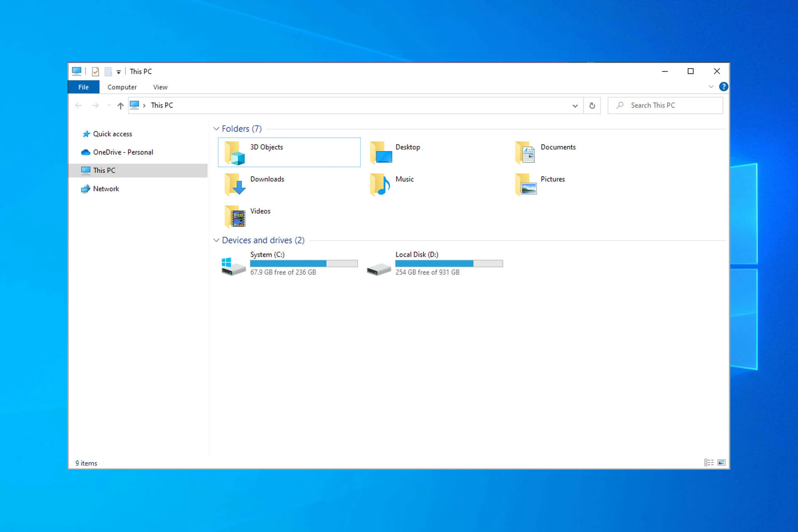Viewport: 798px width, 532px height.
Task: Refresh the current directory
Action: 592,105
